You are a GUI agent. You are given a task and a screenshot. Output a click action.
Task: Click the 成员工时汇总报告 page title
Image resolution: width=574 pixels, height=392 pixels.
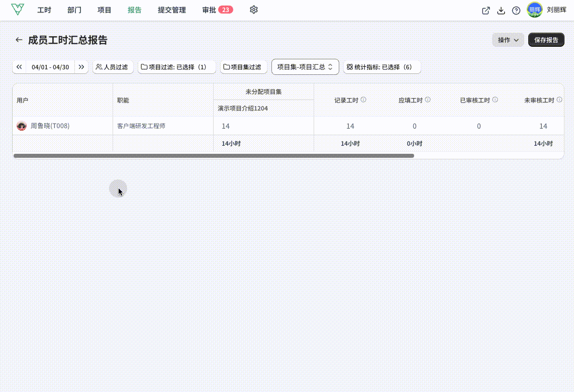click(x=68, y=40)
